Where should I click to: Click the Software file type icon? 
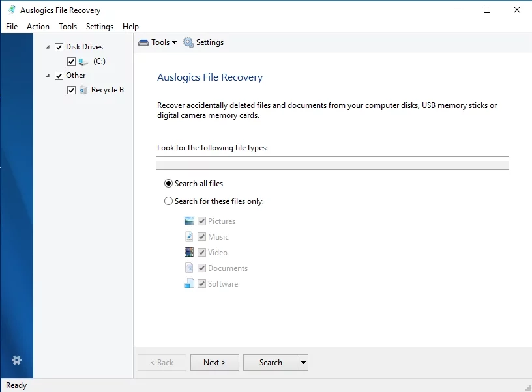[189, 283]
